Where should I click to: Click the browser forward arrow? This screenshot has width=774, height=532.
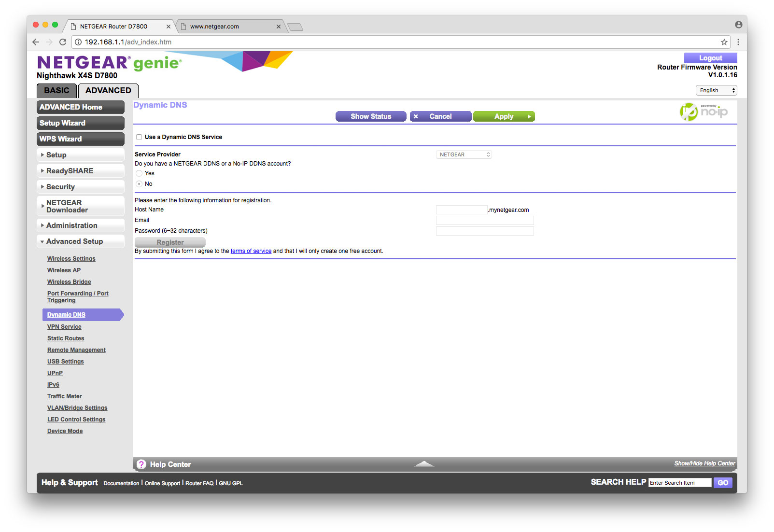tap(49, 42)
